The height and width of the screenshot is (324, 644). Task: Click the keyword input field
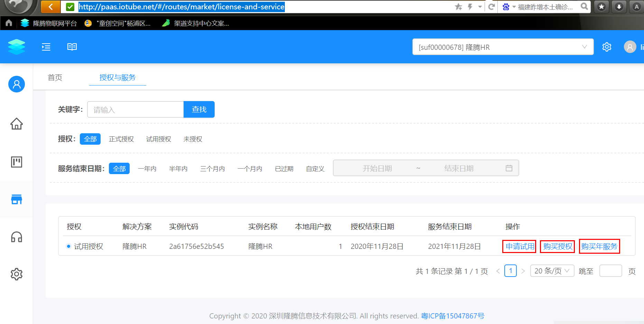(x=136, y=109)
